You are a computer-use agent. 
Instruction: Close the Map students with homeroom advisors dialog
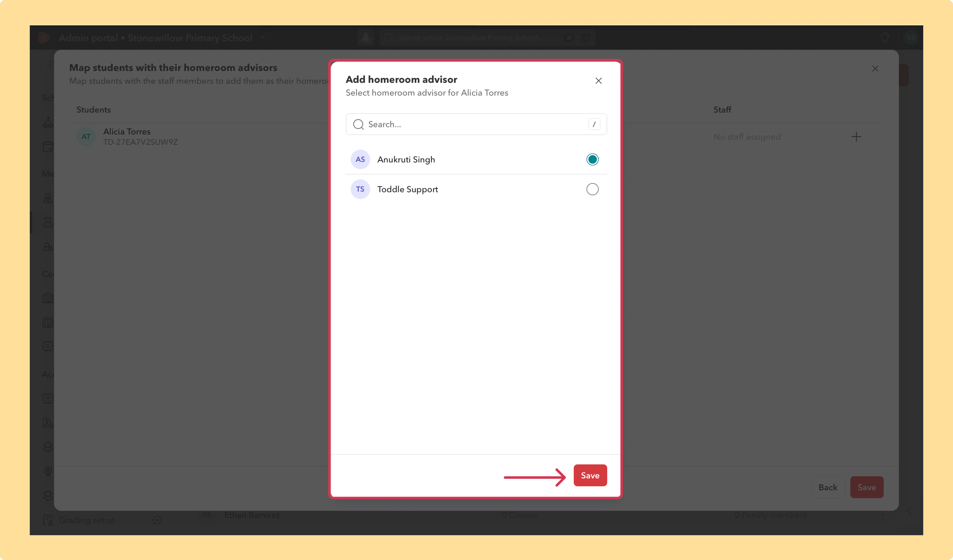pos(875,68)
